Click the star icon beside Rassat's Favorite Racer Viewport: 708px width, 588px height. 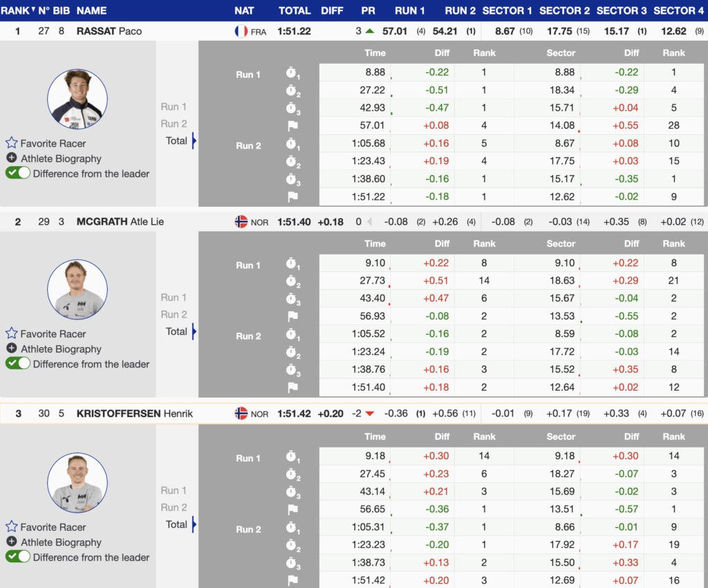11,143
